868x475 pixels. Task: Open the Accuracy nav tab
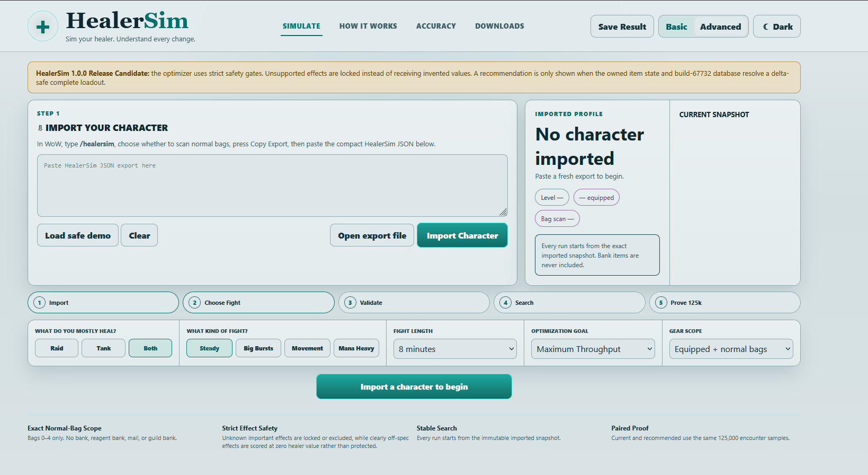pyautogui.click(x=436, y=26)
